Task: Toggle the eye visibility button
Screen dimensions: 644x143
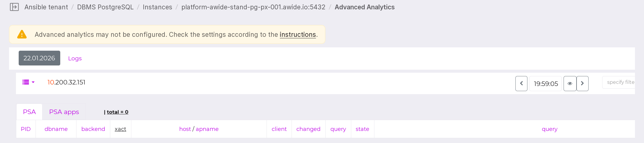Action: click(x=570, y=84)
